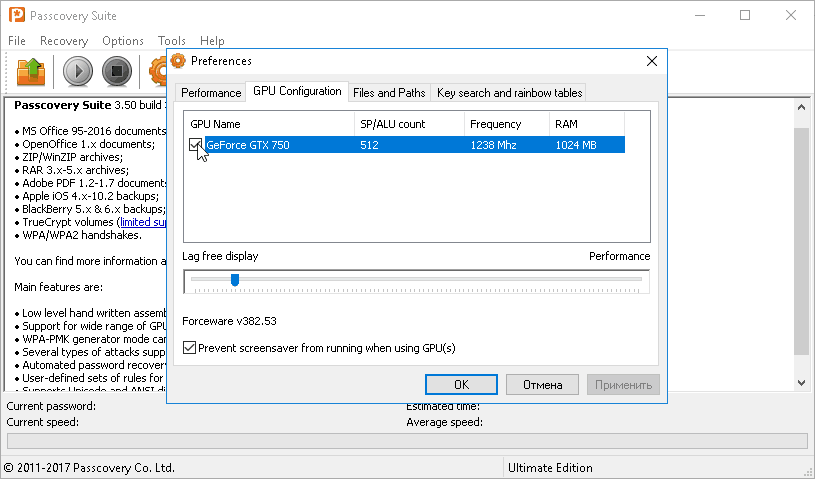This screenshot has height=479, width=815.
Task: Click the WPA/WPA2 handshakes list item
Action: [x=82, y=235]
